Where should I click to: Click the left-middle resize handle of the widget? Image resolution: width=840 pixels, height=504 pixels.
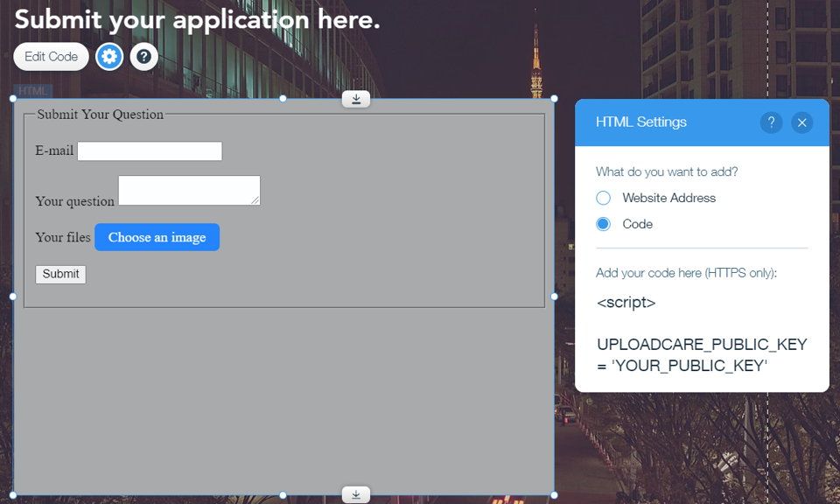click(x=12, y=296)
